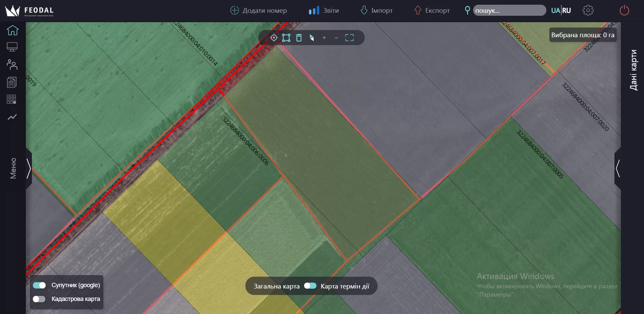Open the documents section in sidebar
The image size is (644, 314).
[x=12, y=82]
